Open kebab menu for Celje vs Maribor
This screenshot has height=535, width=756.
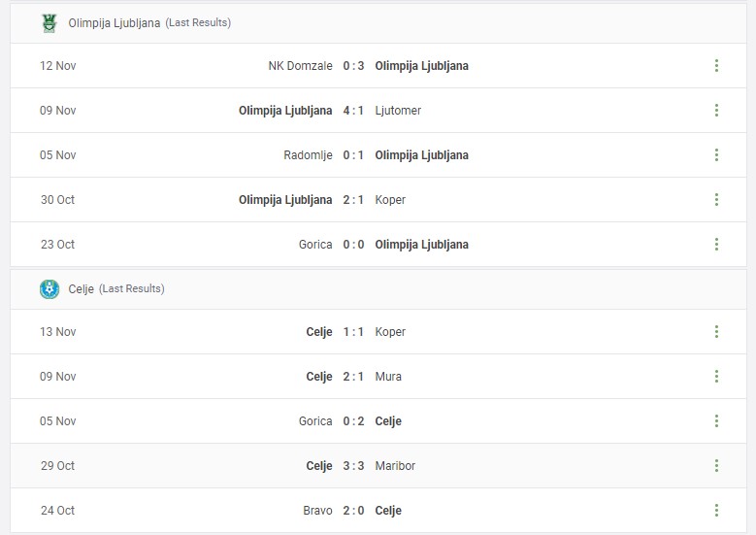716,465
